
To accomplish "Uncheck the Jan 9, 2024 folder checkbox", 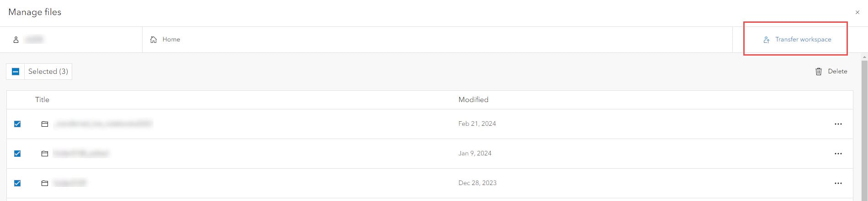I will 17,154.
